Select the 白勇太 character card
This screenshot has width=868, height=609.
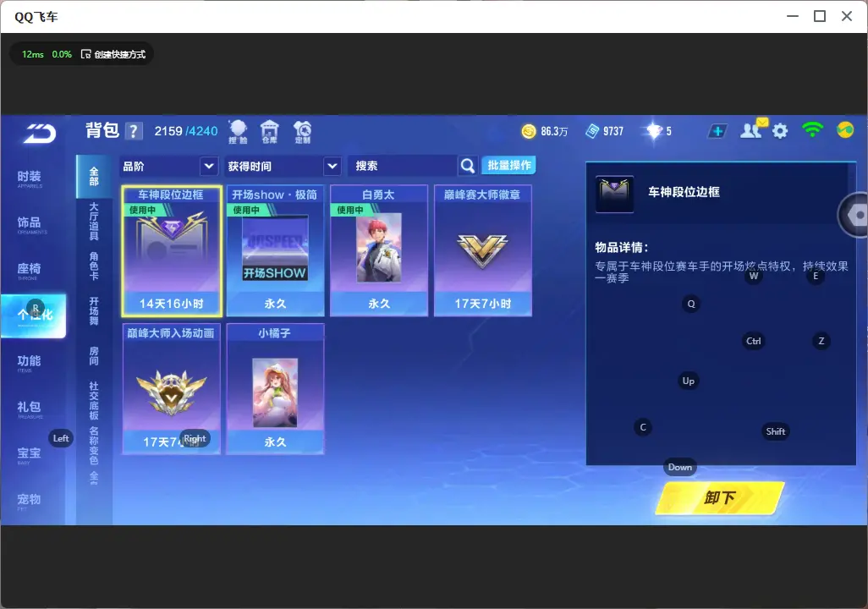point(379,251)
